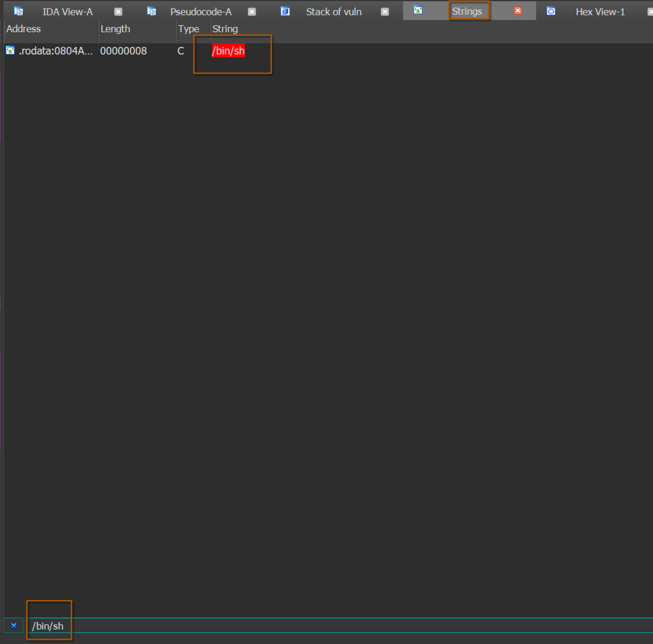Sort strings by the Type column
This screenshot has width=653, height=644.
[x=189, y=29]
